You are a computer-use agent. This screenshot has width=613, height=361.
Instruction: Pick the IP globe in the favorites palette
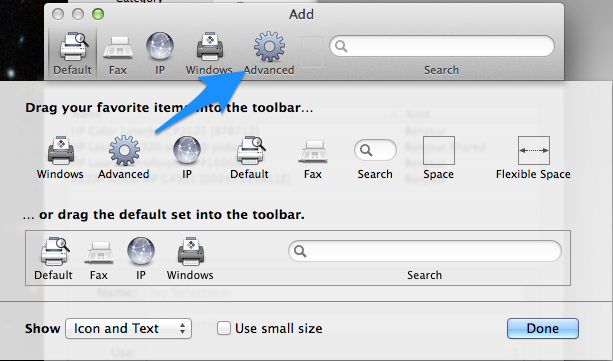click(x=187, y=157)
